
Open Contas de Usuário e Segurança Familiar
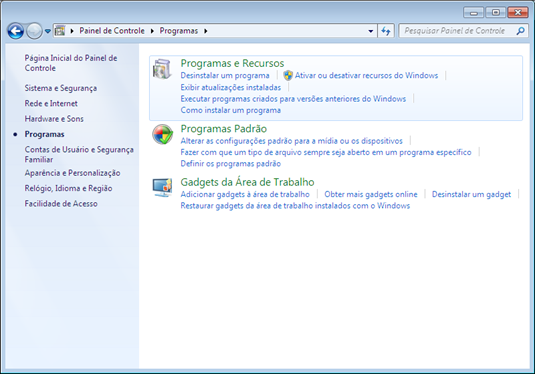(79, 154)
